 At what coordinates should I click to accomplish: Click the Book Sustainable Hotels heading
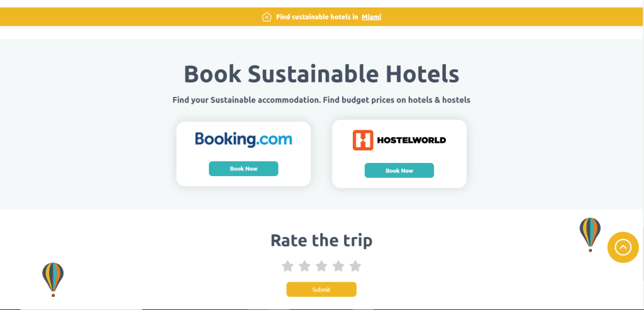321,74
